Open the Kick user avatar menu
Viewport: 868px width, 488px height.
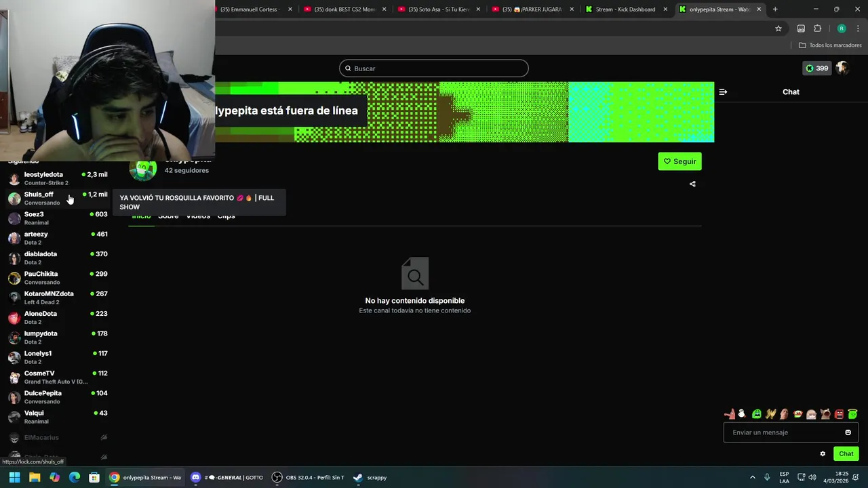[x=842, y=68]
